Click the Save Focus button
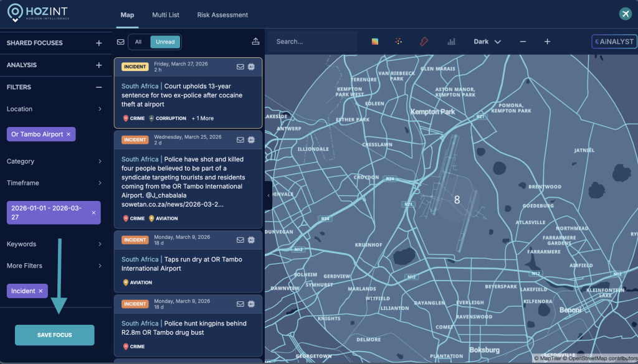Screen dimensions: 638x364 [x=55, y=335]
